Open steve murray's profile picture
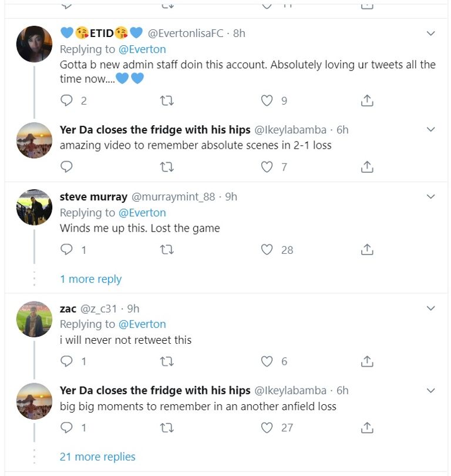451x476 pixels. click(34, 207)
